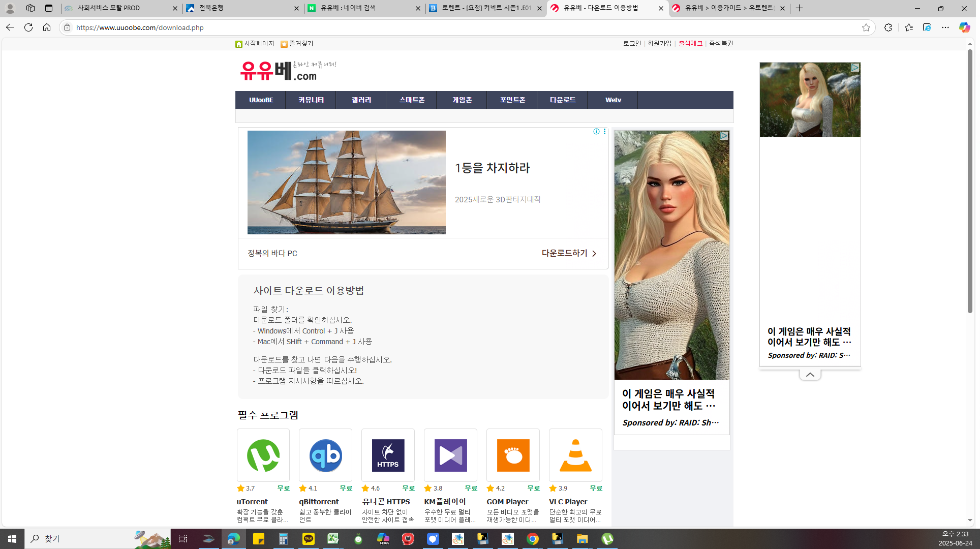This screenshot has height=549, width=980.
Task: Click the Windows taskbar search box
Action: [x=98, y=539]
